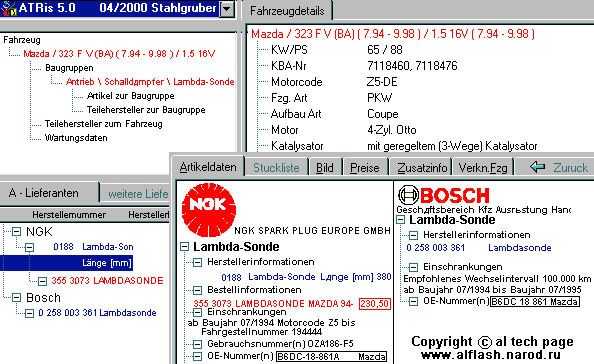594x364 pixels.
Task: Open Wartungsdaten tree node
Action: 76,138
